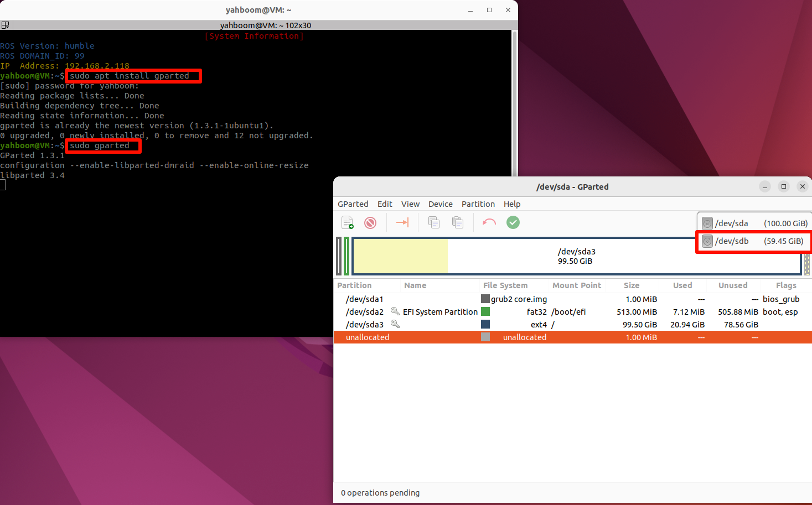
Task: Click the "/boot/efi" mount point cell
Action: pos(568,312)
